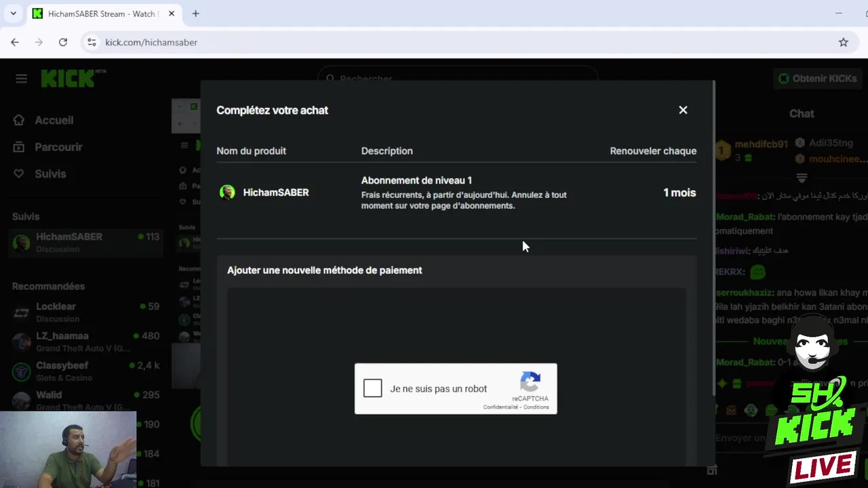
Task: Open the reCAPTCHA Conditions link
Action: click(536, 407)
